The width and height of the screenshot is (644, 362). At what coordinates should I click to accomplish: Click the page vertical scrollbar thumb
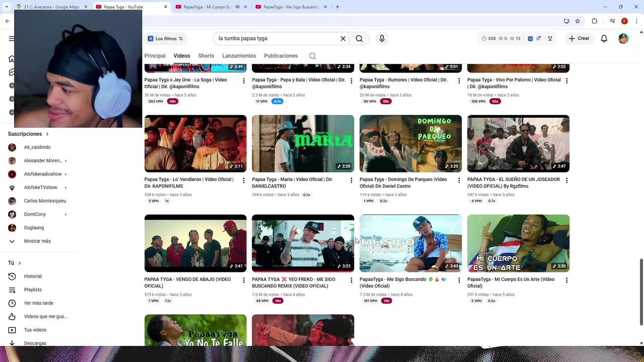pyautogui.click(x=641, y=292)
